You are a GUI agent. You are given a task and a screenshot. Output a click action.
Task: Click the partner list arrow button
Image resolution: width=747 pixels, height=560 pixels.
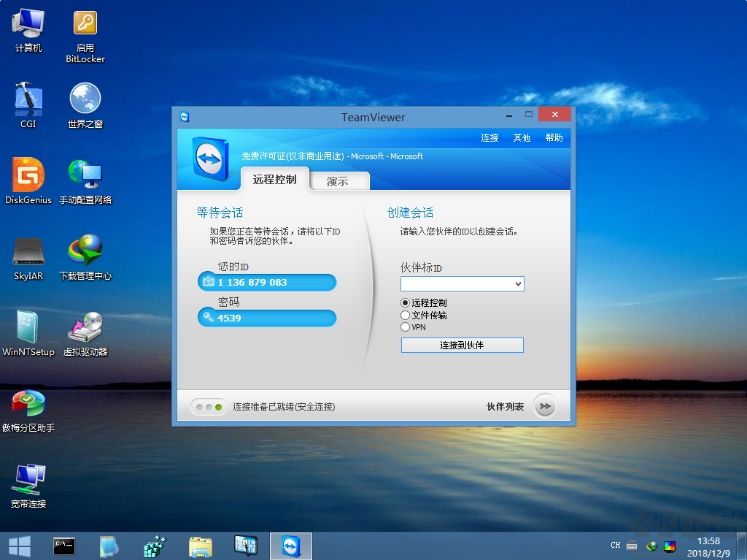[544, 407]
